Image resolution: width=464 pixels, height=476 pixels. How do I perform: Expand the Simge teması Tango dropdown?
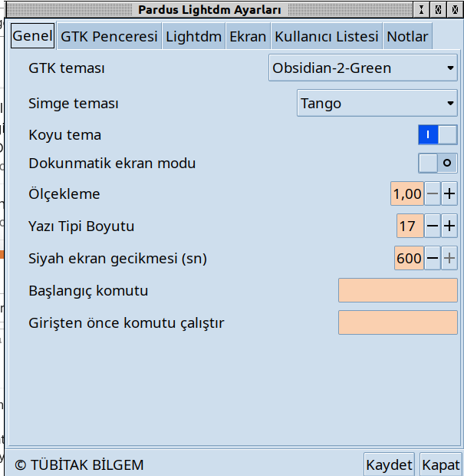click(377, 104)
